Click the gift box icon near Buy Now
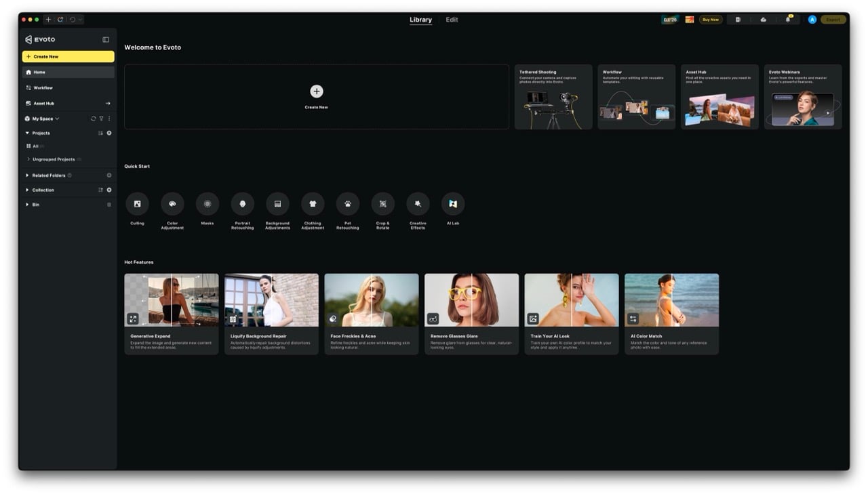868x494 pixels. coord(690,20)
